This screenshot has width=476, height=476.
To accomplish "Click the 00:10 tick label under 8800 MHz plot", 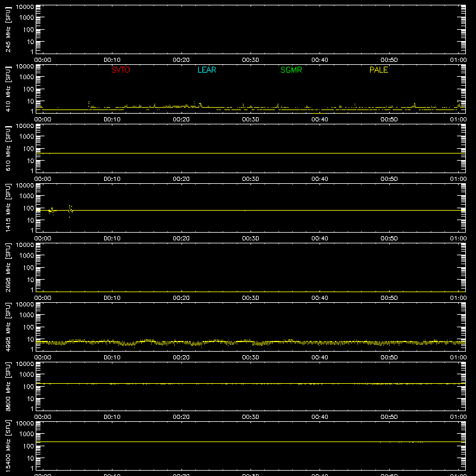I will 112,417.
